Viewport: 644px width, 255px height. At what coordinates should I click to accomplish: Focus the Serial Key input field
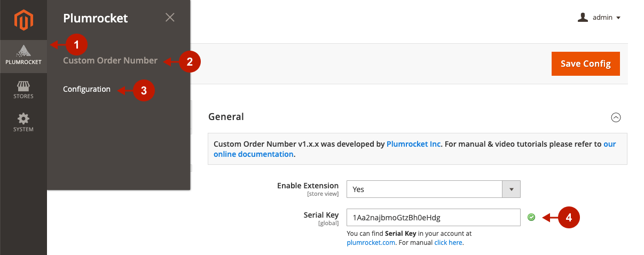[434, 217]
